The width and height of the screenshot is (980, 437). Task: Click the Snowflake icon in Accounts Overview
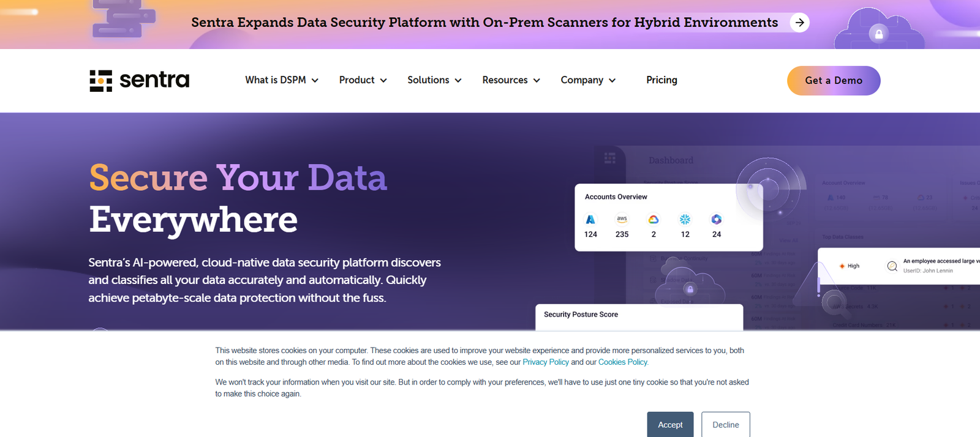point(685,219)
